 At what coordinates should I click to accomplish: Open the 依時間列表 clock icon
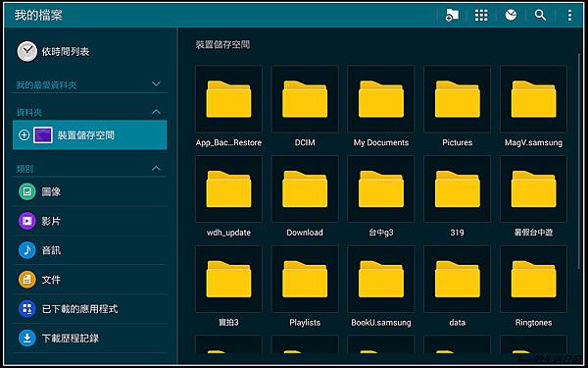pyautogui.click(x=27, y=51)
